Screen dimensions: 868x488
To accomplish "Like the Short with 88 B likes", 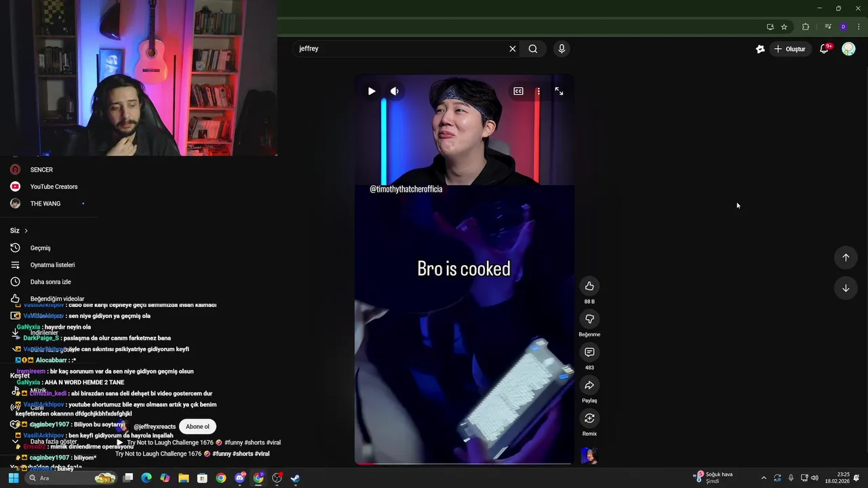I will [x=589, y=286].
